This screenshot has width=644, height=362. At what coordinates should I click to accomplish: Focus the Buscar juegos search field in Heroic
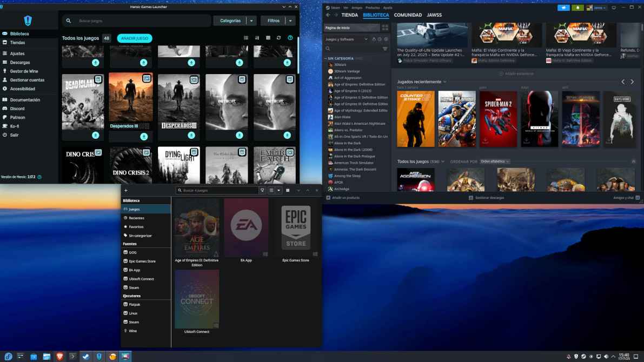(x=137, y=21)
